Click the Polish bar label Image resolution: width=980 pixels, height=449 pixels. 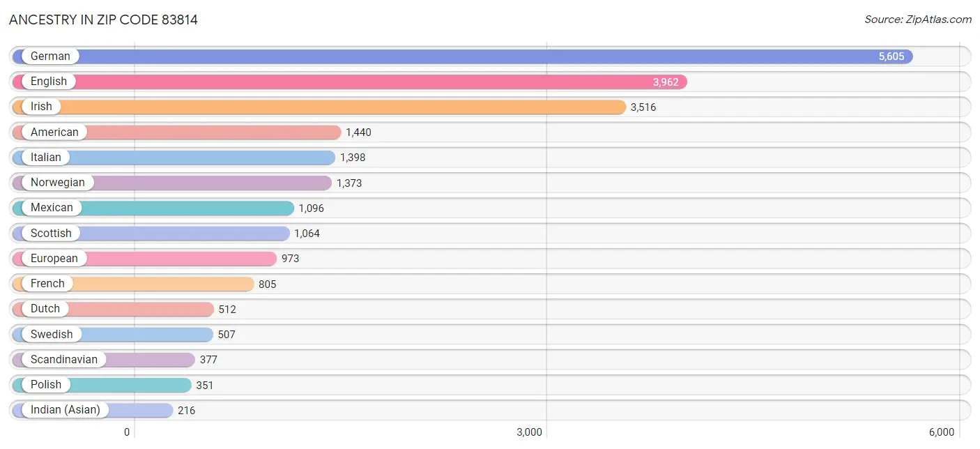click(x=46, y=385)
